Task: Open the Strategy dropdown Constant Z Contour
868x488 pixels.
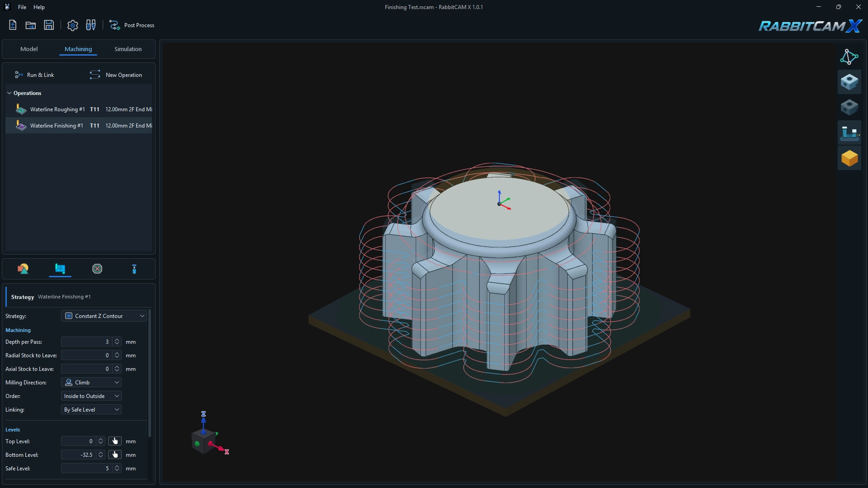Action: pyautogui.click(x=104, y=316)
